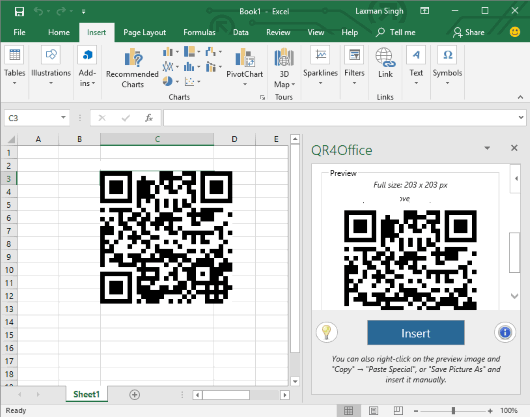The image size is (530, 417).
Task: Click the Save icon in title bar
Action: point(19,11)
